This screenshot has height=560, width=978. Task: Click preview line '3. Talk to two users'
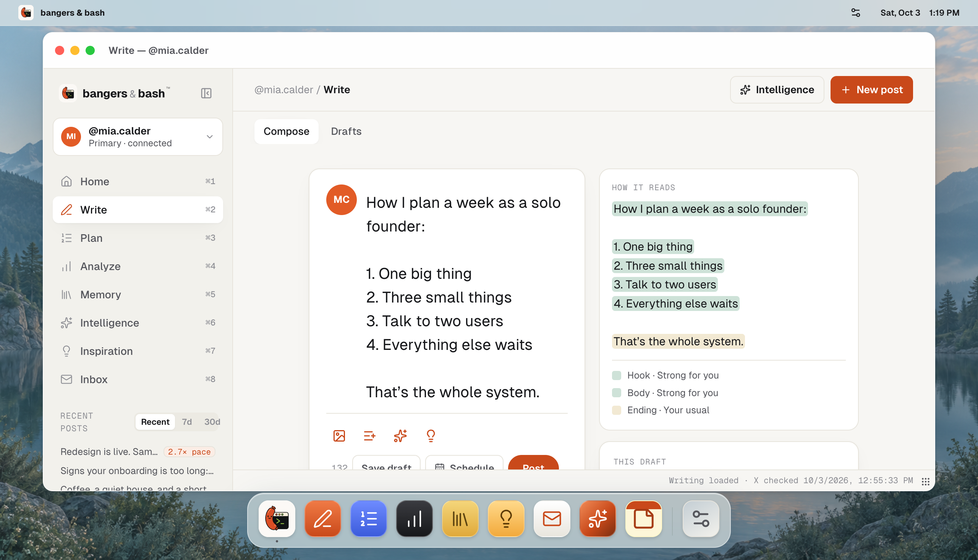[x=664, y=284]
